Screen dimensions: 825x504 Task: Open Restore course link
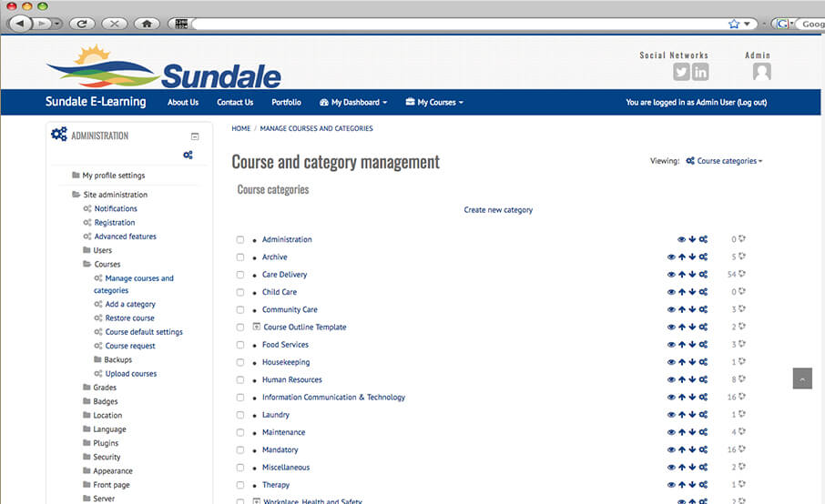pos(129,318)
